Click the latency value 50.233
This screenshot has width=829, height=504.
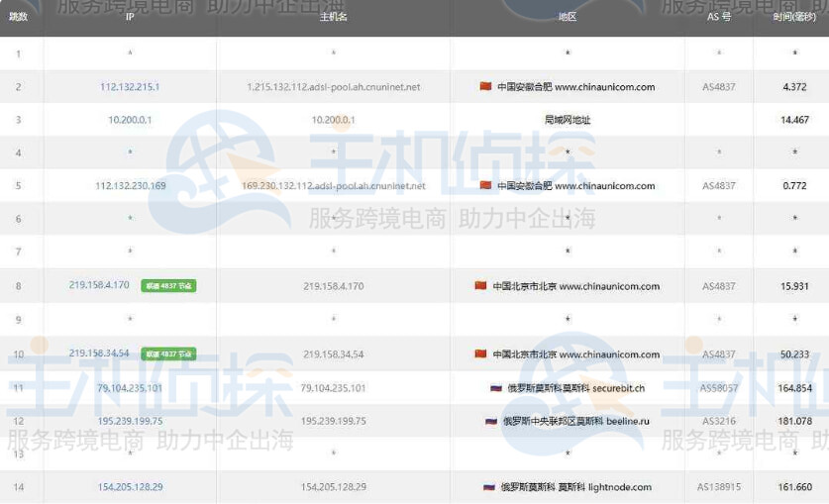click(794, 353)
